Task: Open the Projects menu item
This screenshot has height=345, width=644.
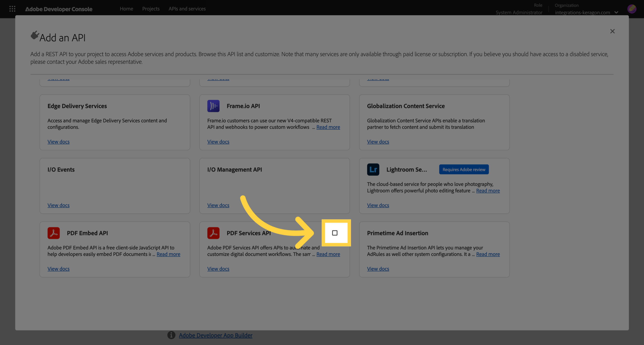Action: click(x=151, y=9)
